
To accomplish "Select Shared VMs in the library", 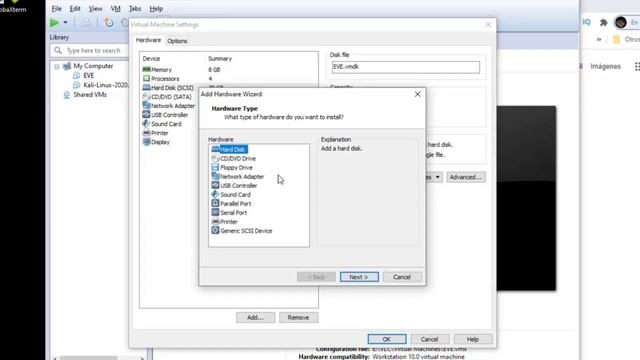I will point(85,95).
